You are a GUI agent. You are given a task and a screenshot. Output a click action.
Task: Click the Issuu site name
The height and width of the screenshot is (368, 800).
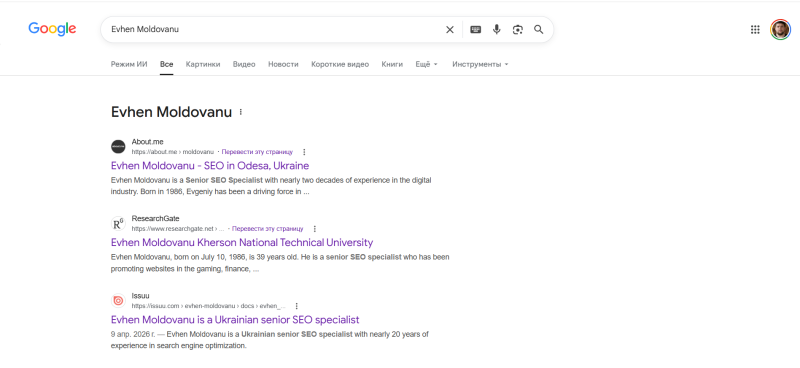(x=140, y=296)
